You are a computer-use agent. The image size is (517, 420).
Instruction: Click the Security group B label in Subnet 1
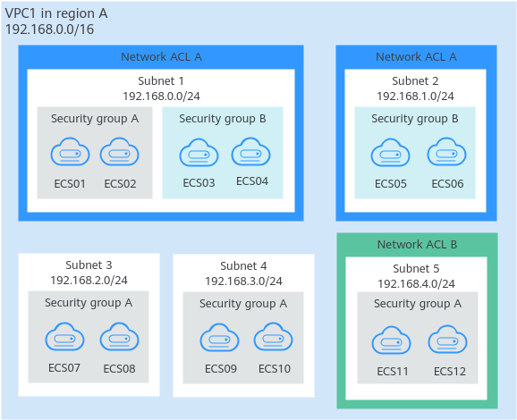click(x=223, y=119)
